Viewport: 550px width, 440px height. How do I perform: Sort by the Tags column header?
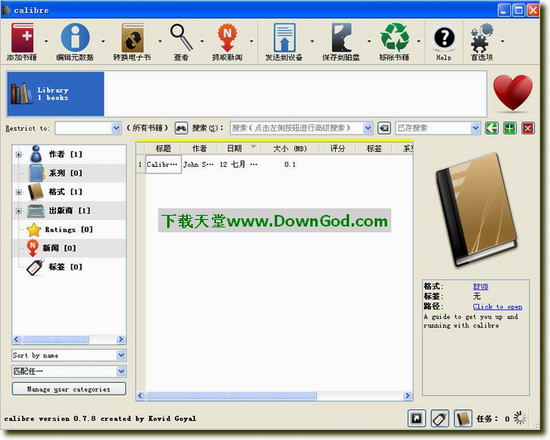coord(374,149)
